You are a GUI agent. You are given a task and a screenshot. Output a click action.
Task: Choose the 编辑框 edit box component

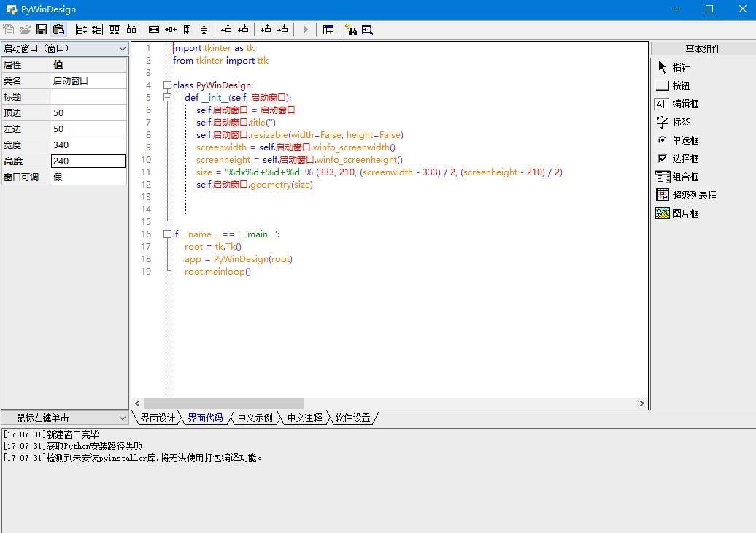coord(677,104)
